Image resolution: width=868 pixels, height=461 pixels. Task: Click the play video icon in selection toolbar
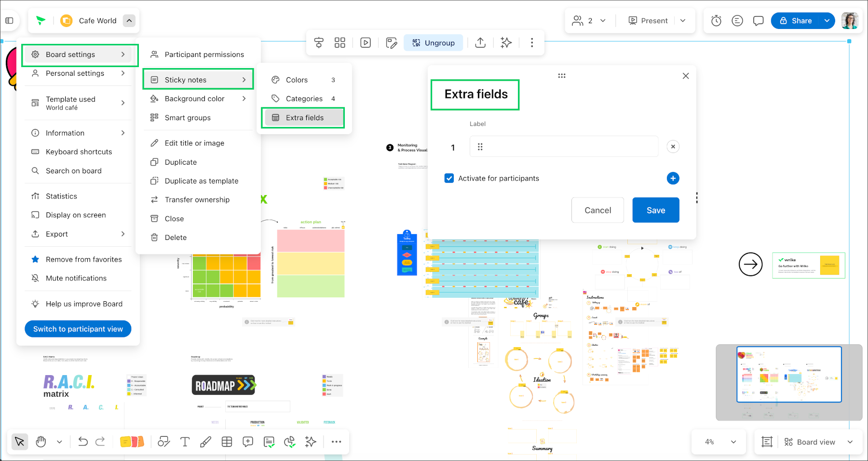(366, 43)
